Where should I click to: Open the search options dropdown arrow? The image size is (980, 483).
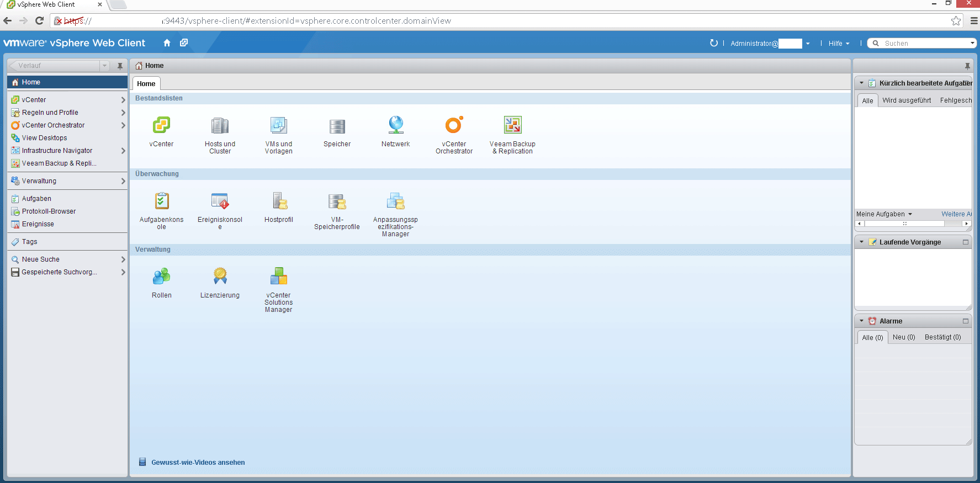972,43
